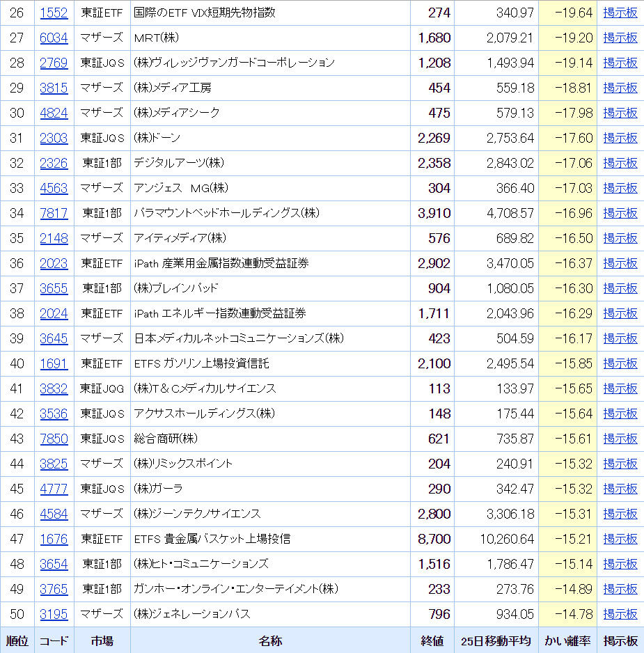Open 掲示板 link for ETFS 貴金属バスケット row
Viewport: 644px width, 653px height.
[x=620, y=539]
